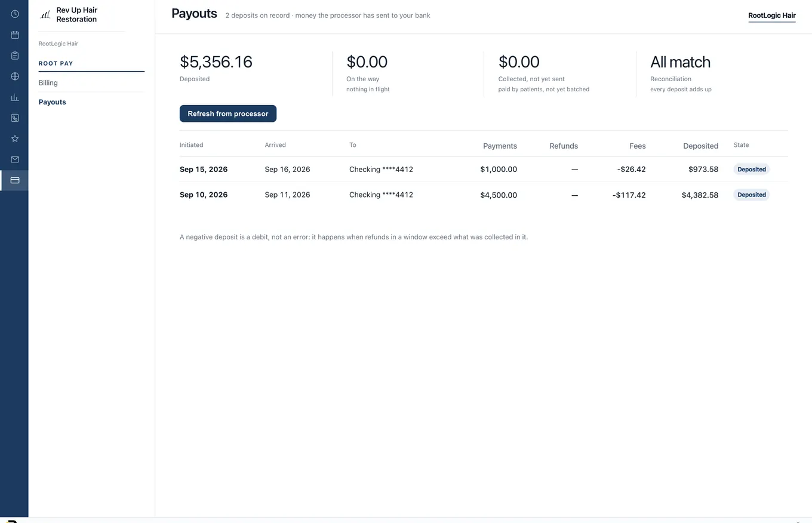Click the Fees column header
This screenshot has height=523, width=812.
click(637, 146)
